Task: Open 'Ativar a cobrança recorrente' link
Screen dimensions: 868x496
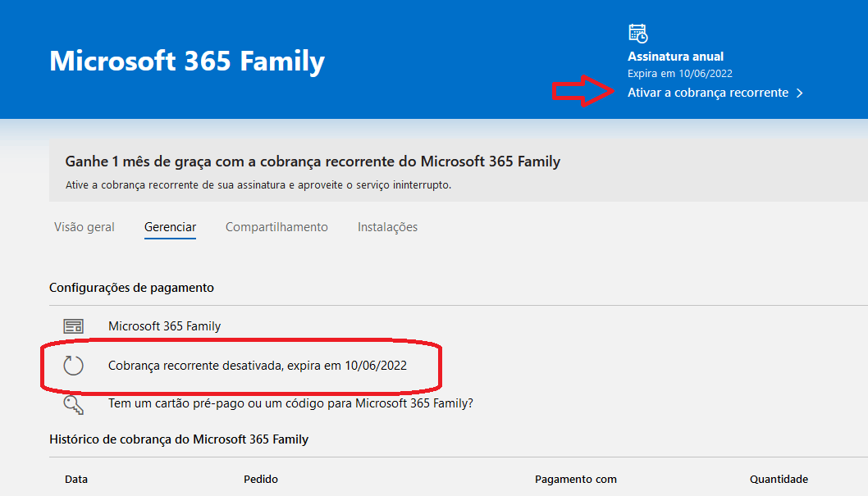Action: click(x=707, y=93)
